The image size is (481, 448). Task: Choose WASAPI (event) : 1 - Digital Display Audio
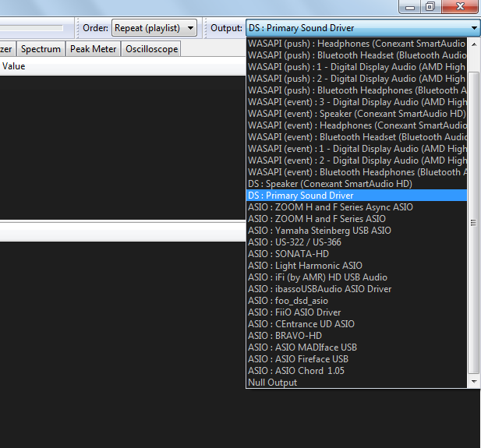point(357,148)
